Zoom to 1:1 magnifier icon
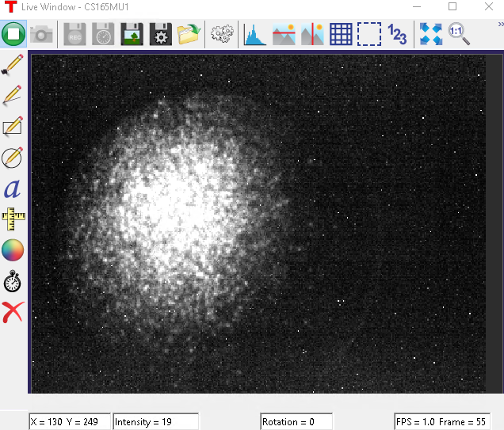 (x=459, y=34)
